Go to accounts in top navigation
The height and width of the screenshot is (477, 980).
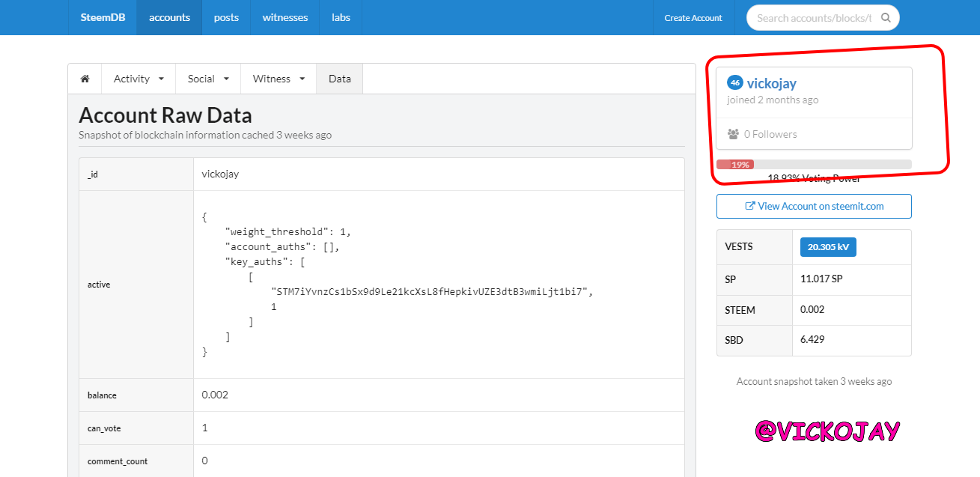pyautogui.click(x=169, y=17)
